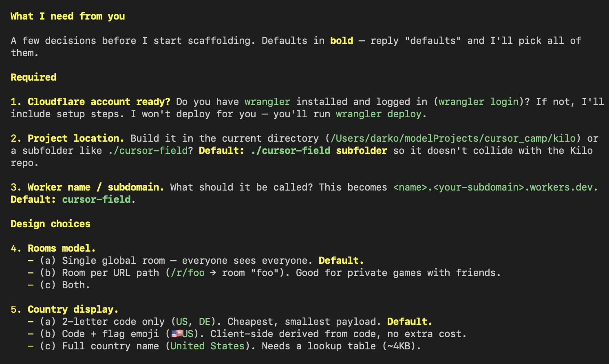Click the /Users/darko/modelProjects/cursor_camp/kilo path
Image resolution: width=609 pixels, height=364 pixels.
453,138
